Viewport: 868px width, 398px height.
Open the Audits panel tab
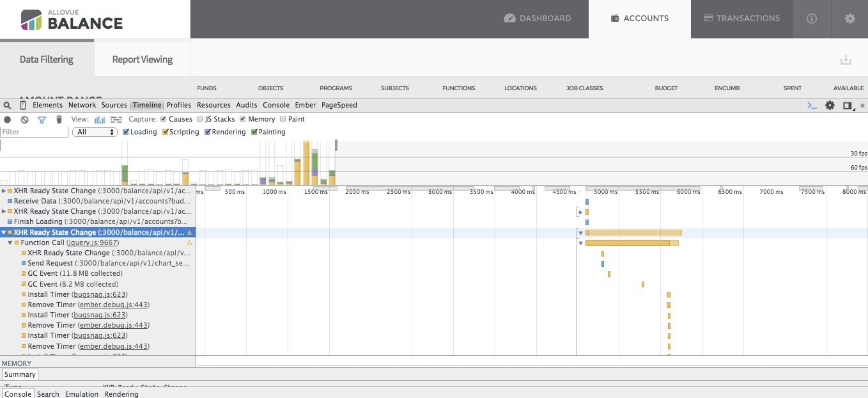247,105
